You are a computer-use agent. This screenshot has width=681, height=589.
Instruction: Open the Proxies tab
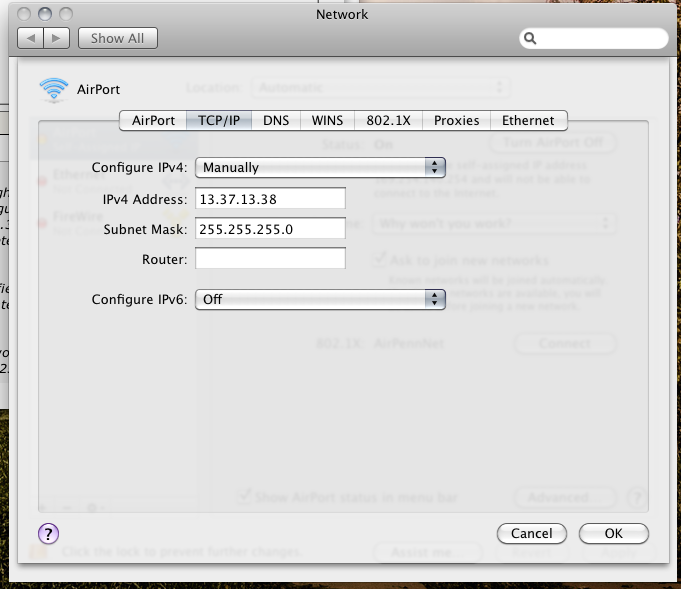coord(456,120)
